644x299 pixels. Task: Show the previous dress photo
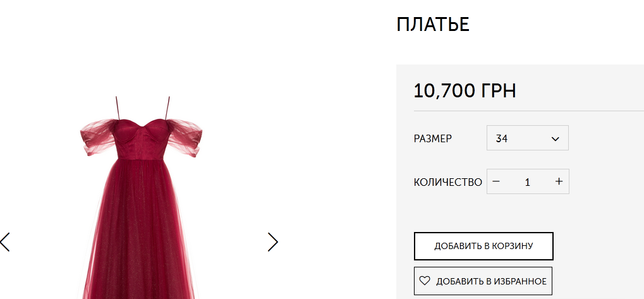coord(5,242)
